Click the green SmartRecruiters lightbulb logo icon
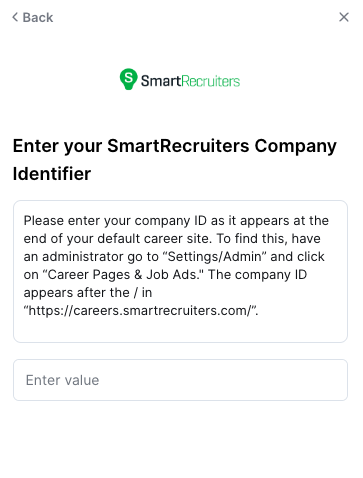 tap(128, 79)
